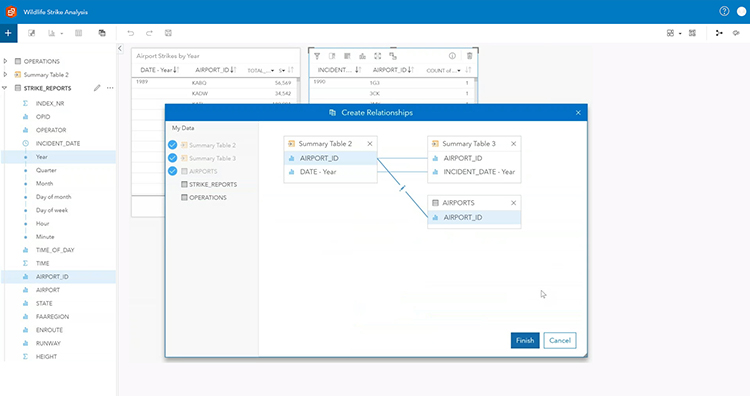
Task: Click the redo arrow in toolbar
Action: tap(149, 33)
